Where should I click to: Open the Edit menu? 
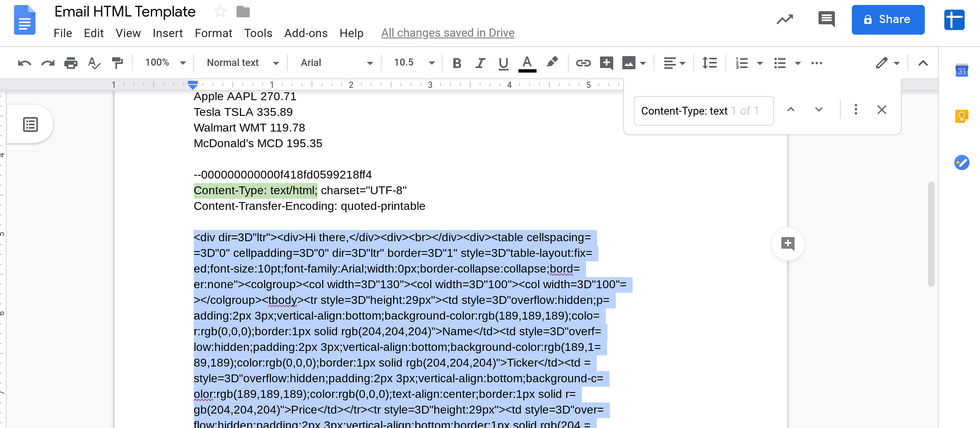pos(94,33)
